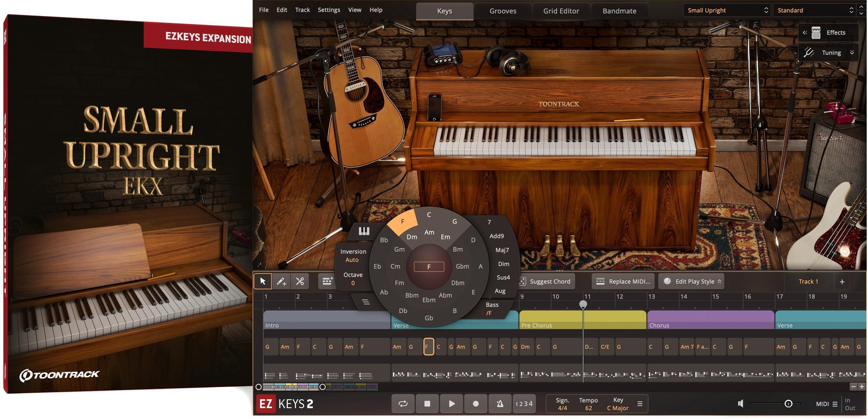Open the Settings menu
868x419 pixels.
coord(328,9)
